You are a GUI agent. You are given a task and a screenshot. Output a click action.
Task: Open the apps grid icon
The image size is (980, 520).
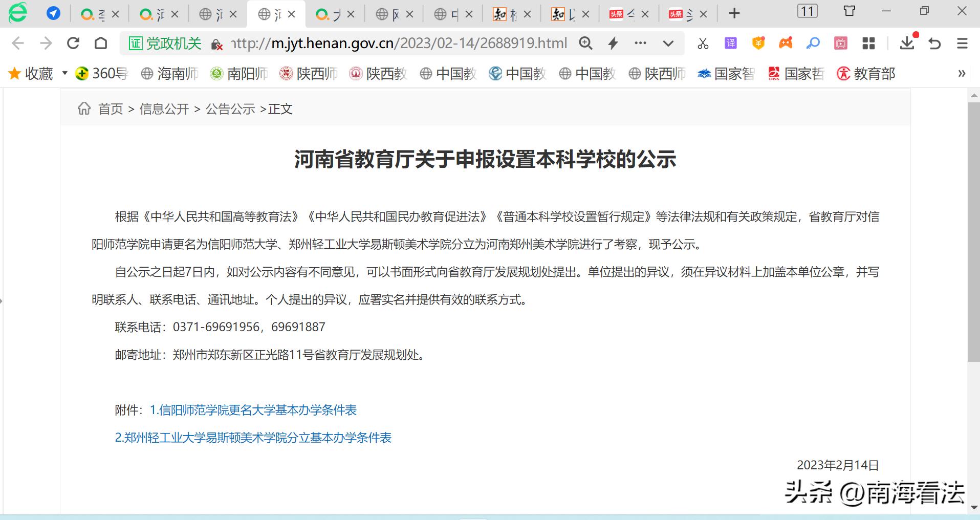click(x=868, y=43)
